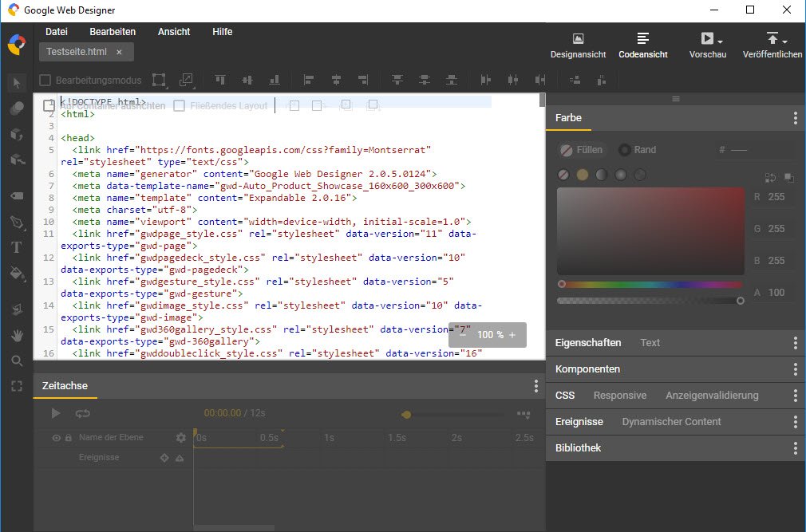Select the Zoom magnifier tool
The image size is (806, 532).
tap(17, 361)
